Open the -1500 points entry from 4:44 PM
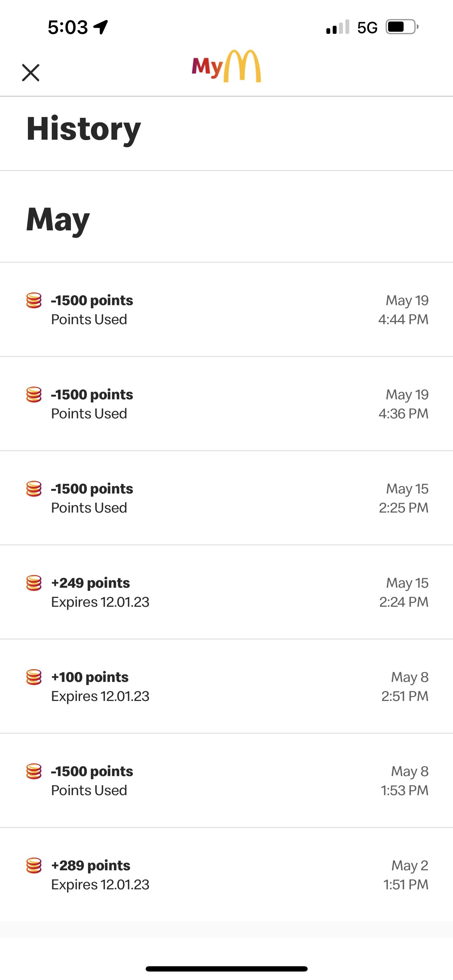 (x=226, y=310)
